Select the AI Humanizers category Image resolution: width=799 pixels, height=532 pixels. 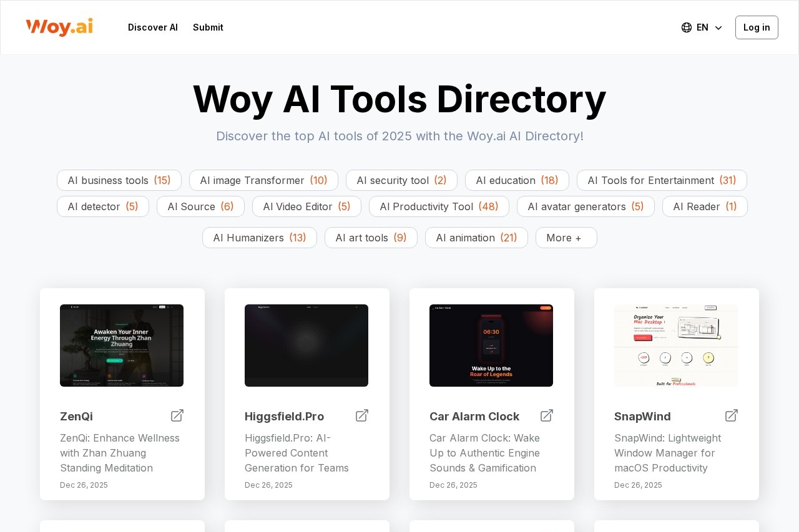[x=259, y=238]
